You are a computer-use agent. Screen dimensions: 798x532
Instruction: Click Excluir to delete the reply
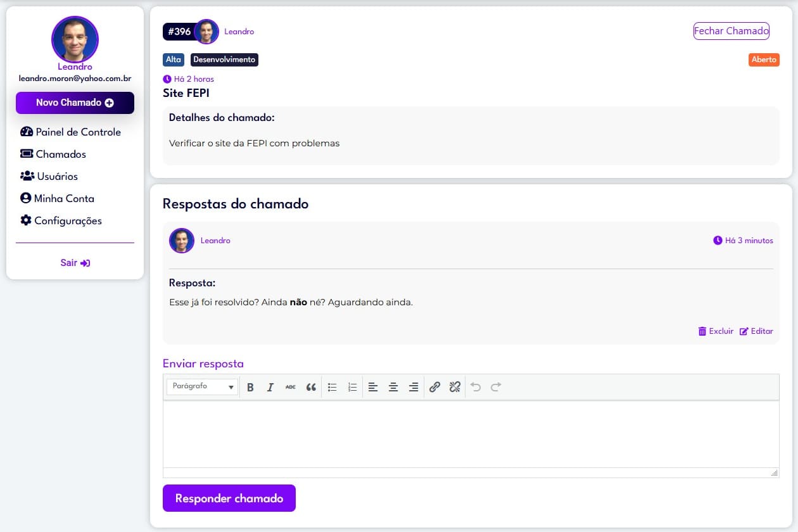pos(716,331)
